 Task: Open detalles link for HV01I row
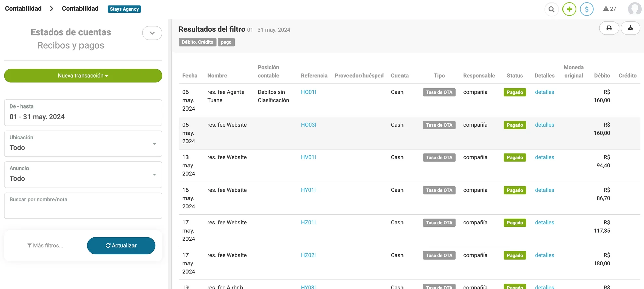coord(544,157)
